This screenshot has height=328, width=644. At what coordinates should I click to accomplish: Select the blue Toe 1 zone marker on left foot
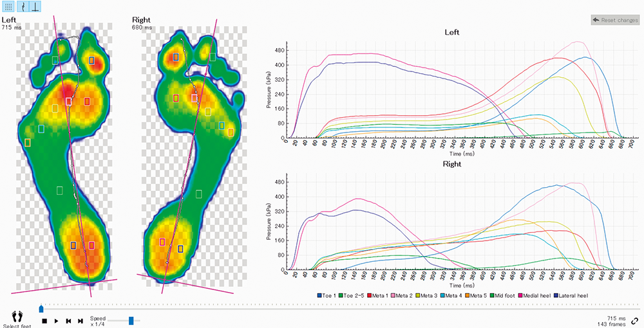pyautogui.click(x=91, y=60)
